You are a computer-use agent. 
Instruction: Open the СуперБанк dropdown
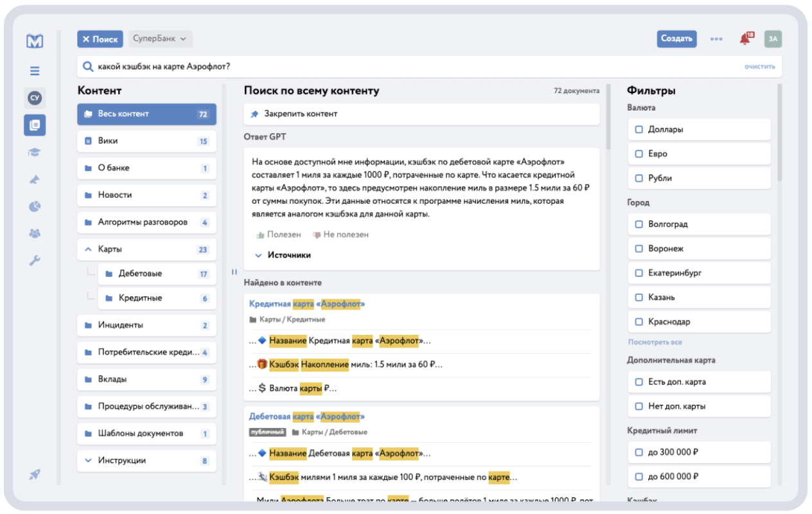[x=160, y=39]
